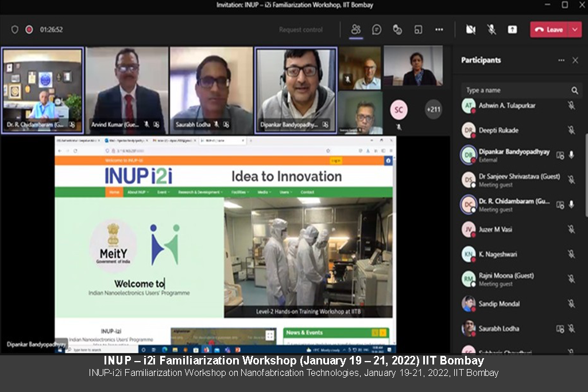The width and height of the screenshot is (588, 392).
Task: Click the AT avatar of Ashwin A. Tulapurkar
Action: [469, 106]
